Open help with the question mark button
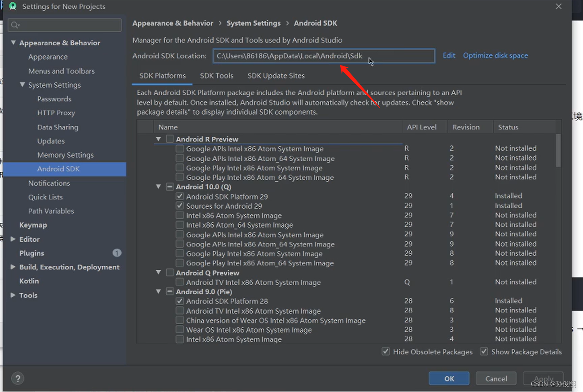 click(18, 379)
